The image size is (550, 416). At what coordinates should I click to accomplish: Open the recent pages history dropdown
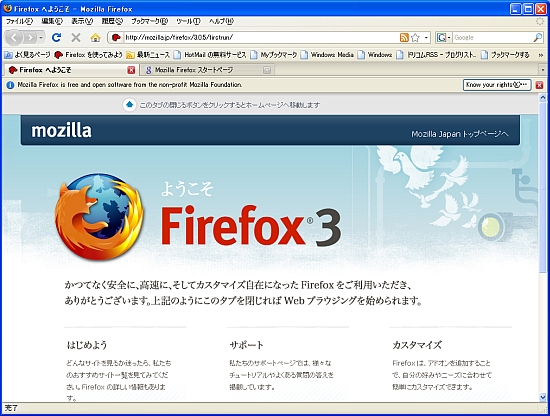(x=41, y=37)
